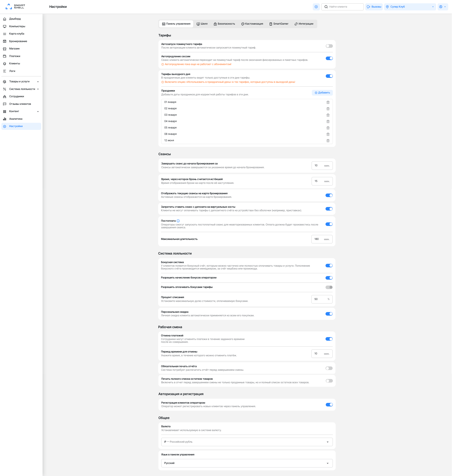This screenshot has height=476, width=452.
Task: Click the Найти клиента search field
Action: pyautogui.click(x=342, y=7)
